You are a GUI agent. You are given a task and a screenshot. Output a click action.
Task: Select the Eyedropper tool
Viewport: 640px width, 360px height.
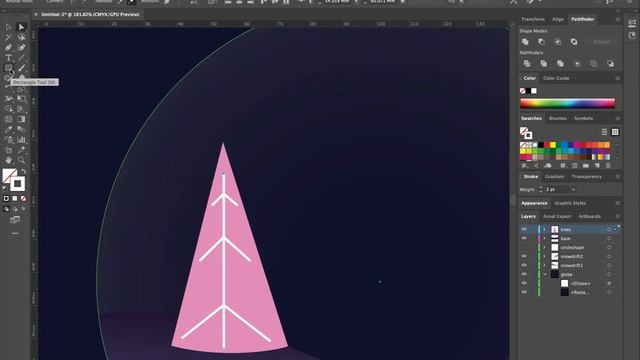point(9,129)
